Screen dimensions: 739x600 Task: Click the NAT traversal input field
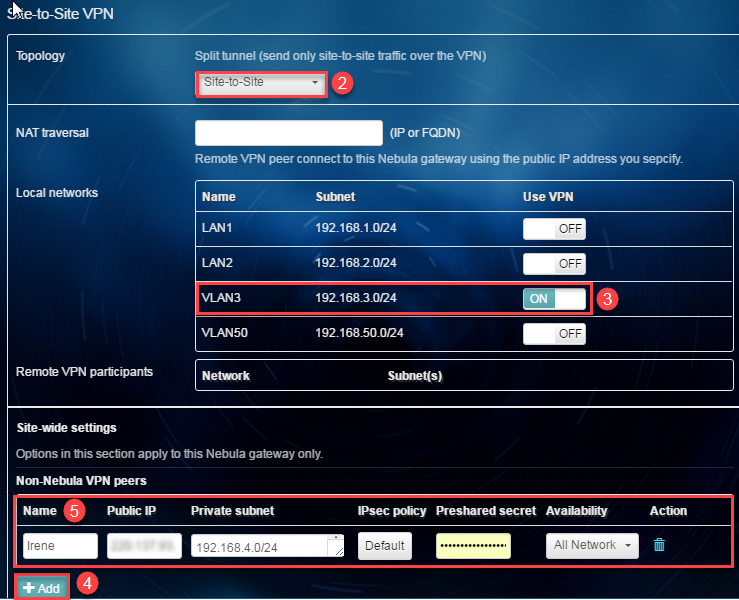[288, 133]
